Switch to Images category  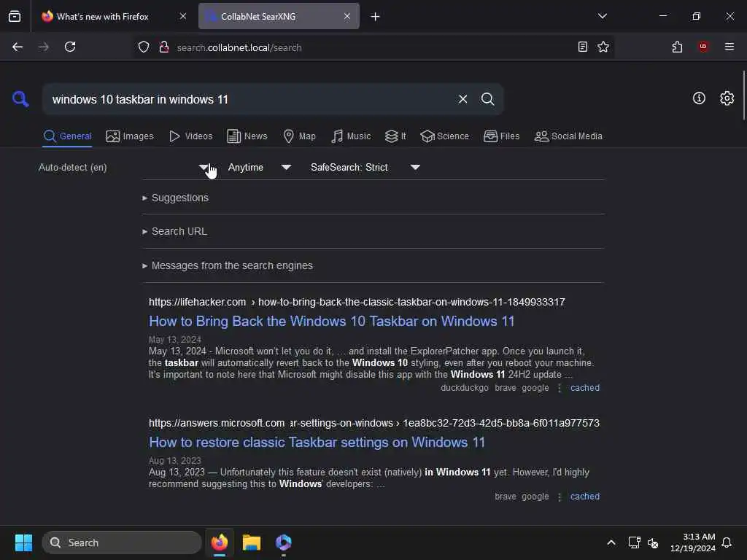(x=130, y=136)
